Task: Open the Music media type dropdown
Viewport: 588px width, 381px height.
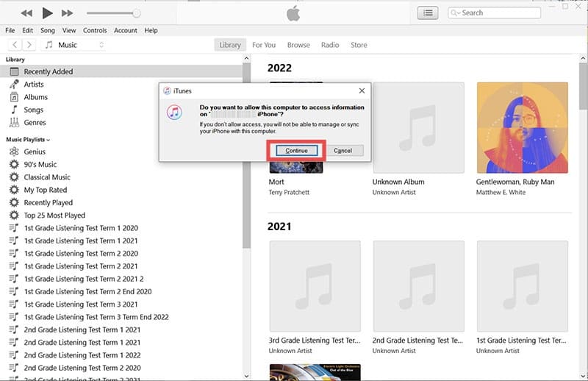Action: pyautogui.click(x=73, y=45)
